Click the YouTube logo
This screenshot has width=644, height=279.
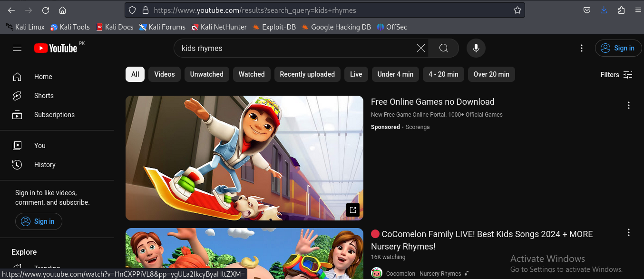[x=56, y=48]
